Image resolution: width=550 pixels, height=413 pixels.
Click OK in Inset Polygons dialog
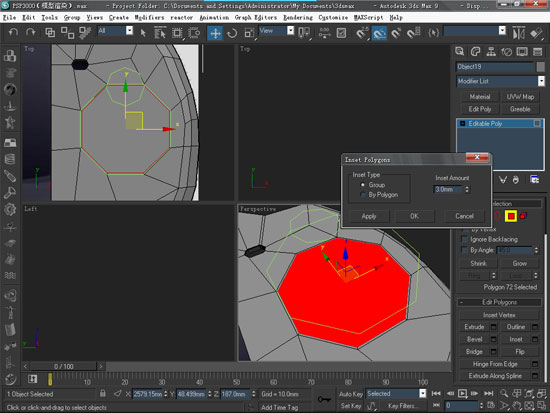414,216
